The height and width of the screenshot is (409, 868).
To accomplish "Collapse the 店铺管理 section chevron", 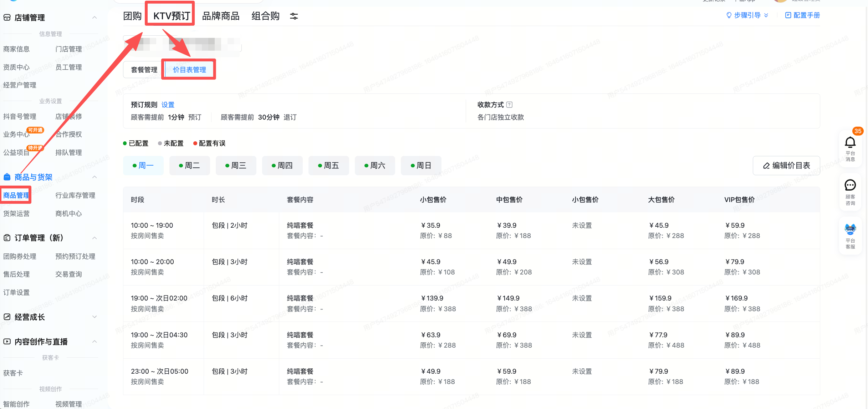I will pyautogui.click(x=95, y=17).
